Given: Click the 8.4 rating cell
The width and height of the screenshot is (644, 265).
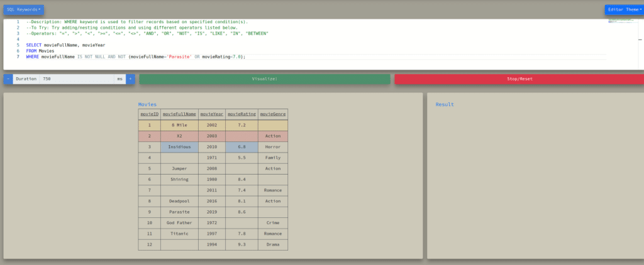Looking at the screenshot, I should pos(242,179).
